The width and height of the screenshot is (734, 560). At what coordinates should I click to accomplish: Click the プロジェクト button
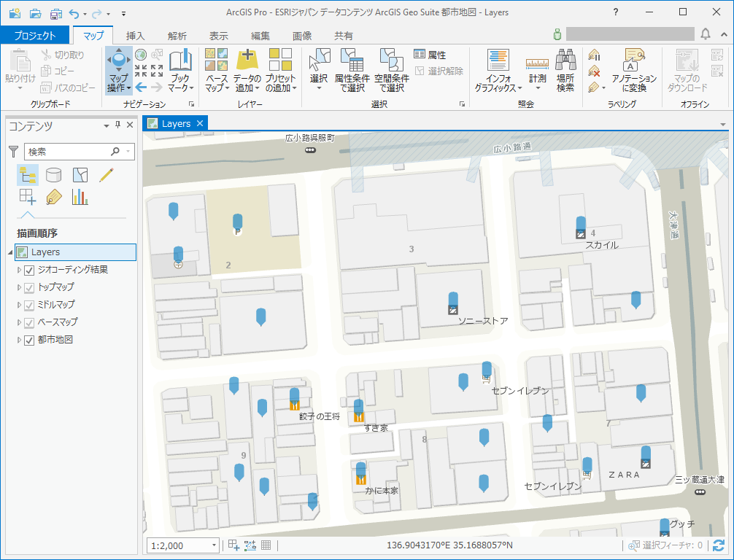[35, 36]
